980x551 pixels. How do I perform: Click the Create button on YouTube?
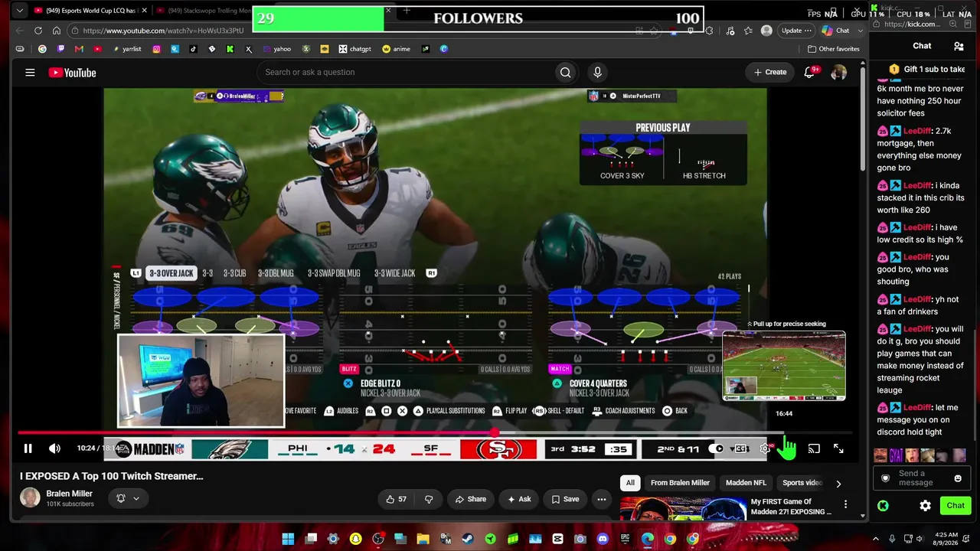pos(769,72)
